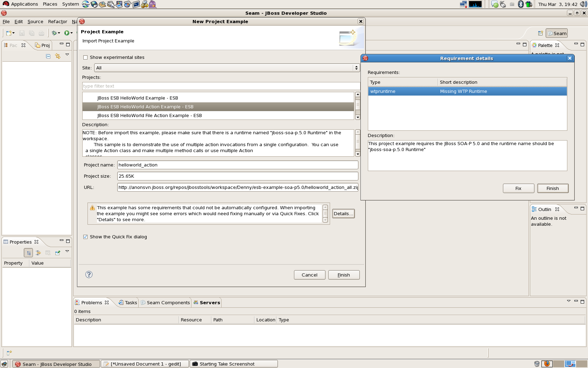The width and height of the screenshot is (588, 368).
Task: Click the network connection tray icon
Action: 463,4
